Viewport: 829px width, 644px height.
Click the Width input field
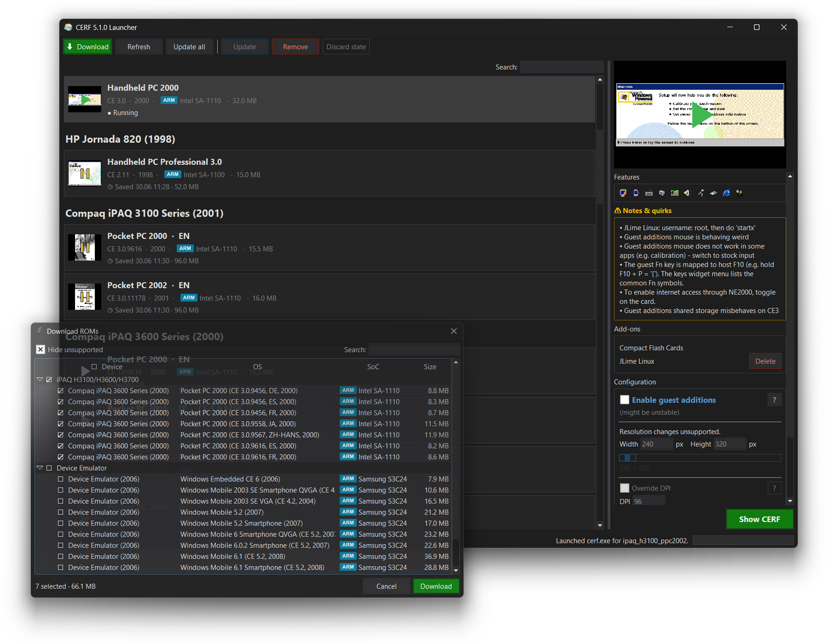click(656, 444)
